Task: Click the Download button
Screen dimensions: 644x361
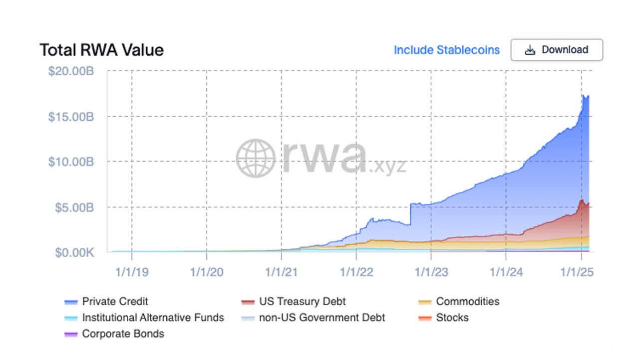Action: [556, 50]
